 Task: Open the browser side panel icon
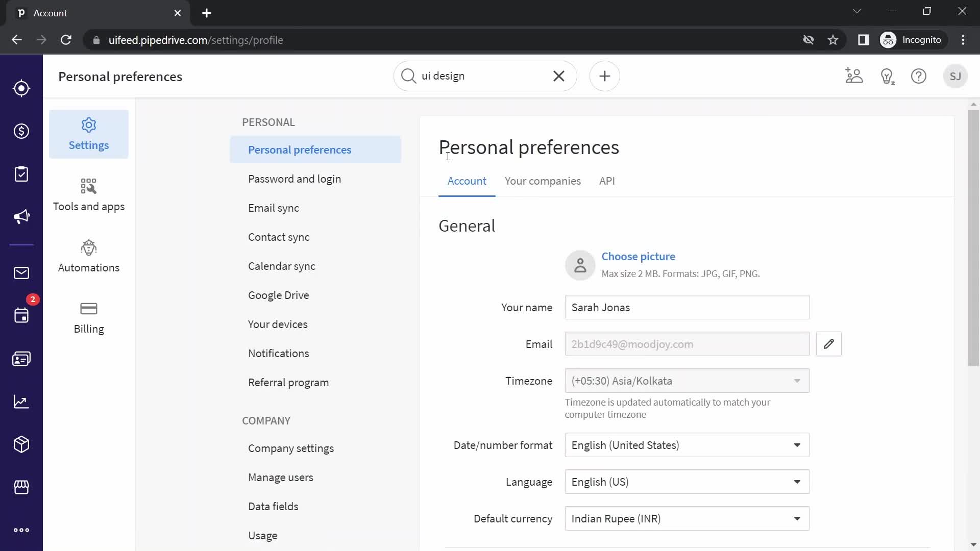[863, 40]
